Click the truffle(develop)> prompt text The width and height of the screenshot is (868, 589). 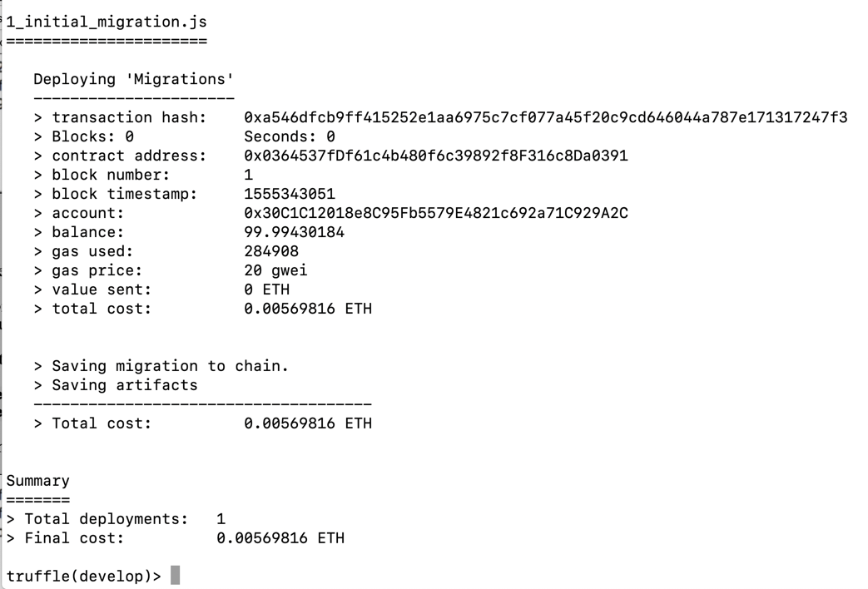[x=83, y=576]
